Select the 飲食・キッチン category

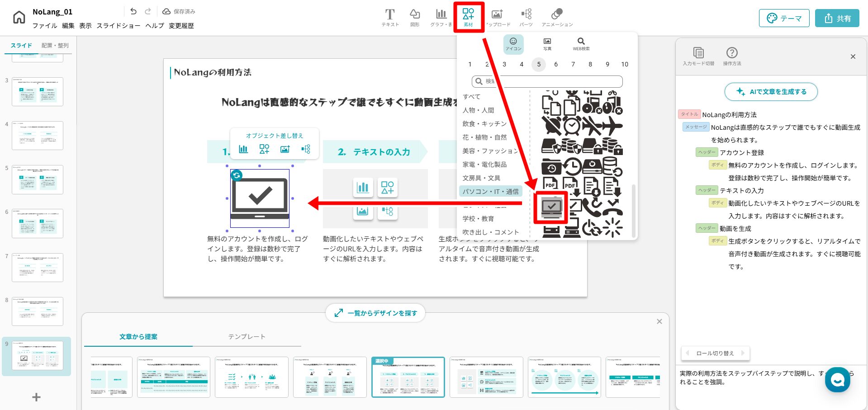pos(484,124)
